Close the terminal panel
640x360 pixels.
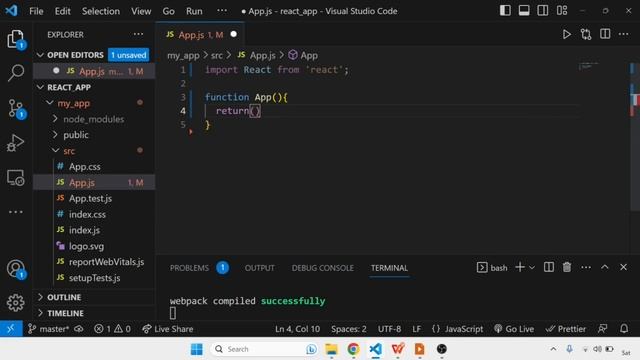[x=623, y=267]
